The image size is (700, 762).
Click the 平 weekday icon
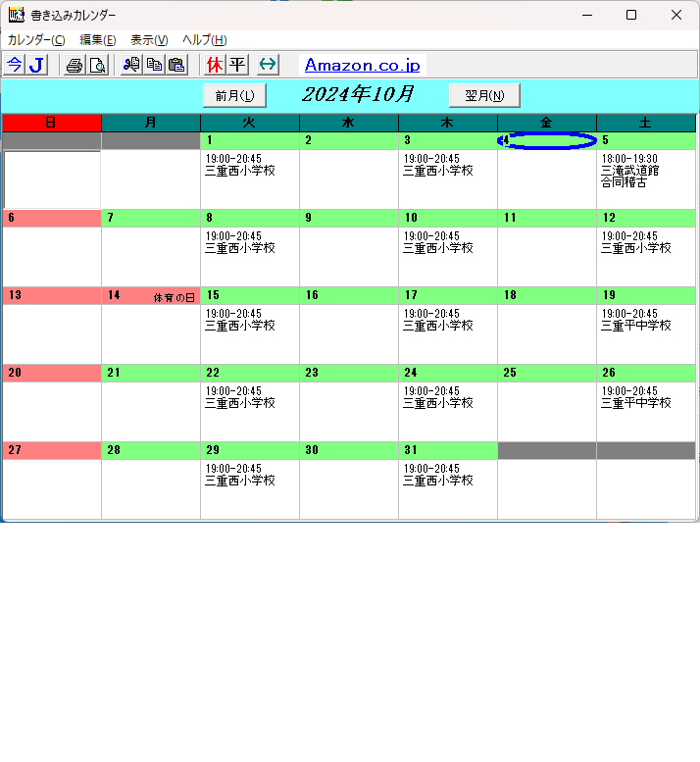coord(237,65)
